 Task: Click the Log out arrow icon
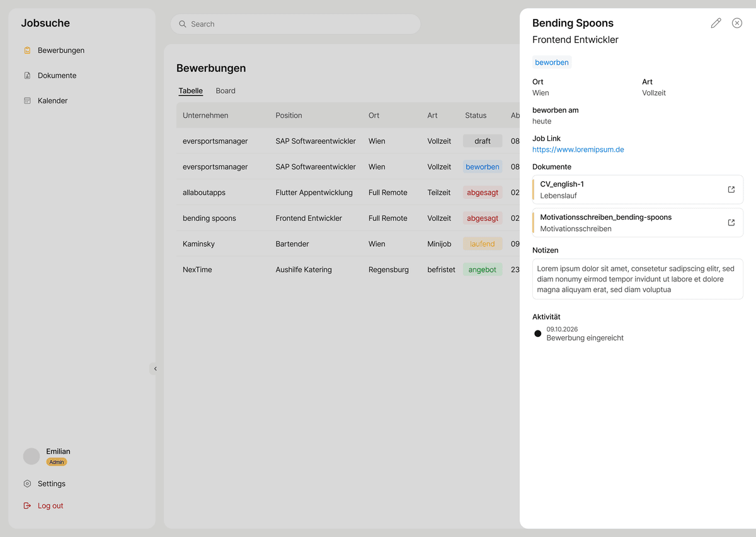27,506
